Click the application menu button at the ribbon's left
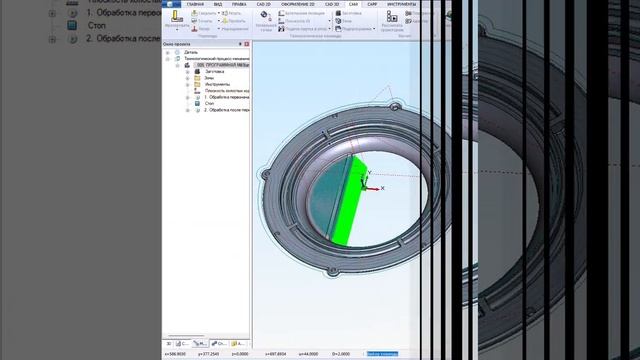This screenshot has height=360, width=640. [x=172, y=4]
